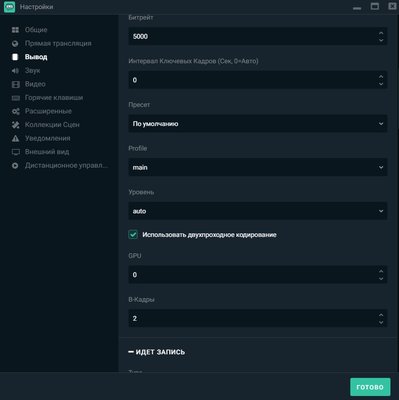399x400 pixels.
Task: Click the speaker icon beside Звук
Action: pos(15,71)
